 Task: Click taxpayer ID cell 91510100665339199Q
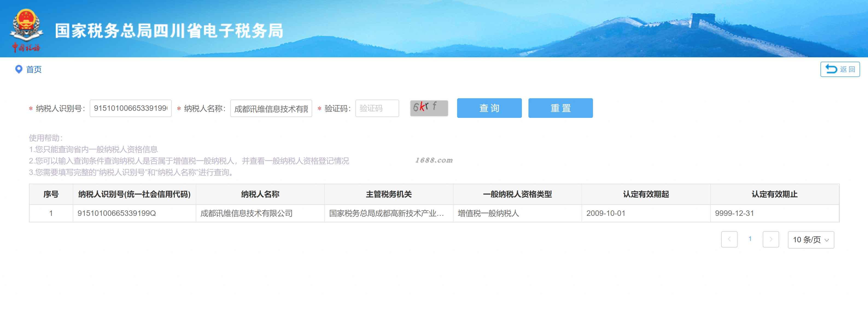(x=116, y=213)
